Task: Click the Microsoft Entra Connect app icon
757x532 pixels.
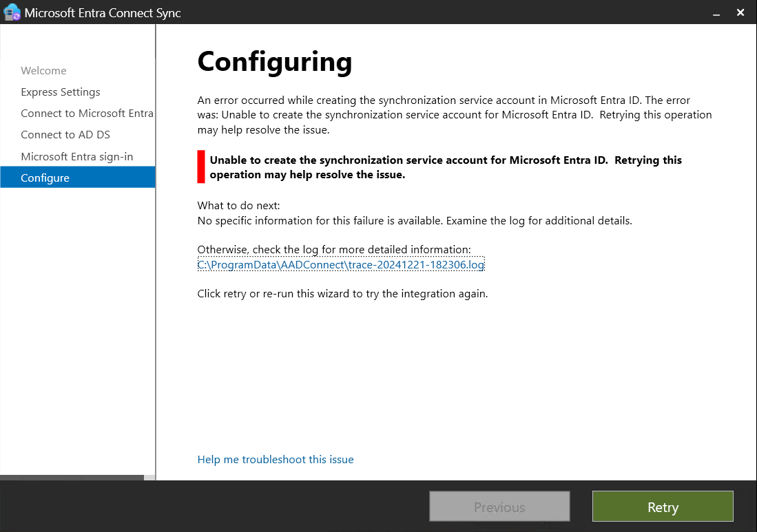Action: click(x=12, y=12)
